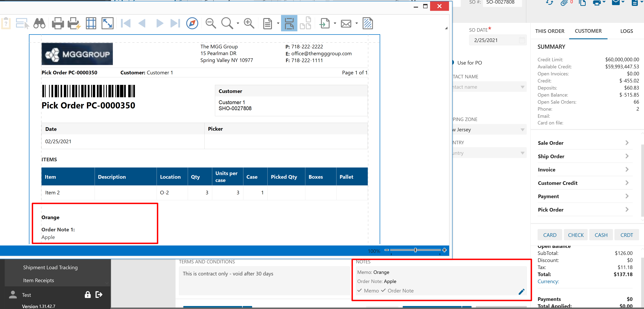Click the print icon in toolbar

[x=58, y=24]
